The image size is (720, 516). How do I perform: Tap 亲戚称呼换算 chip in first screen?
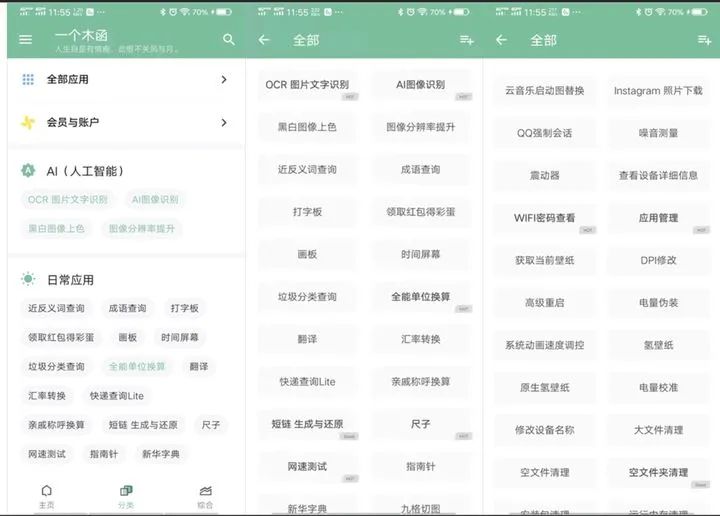(x=56, y=425)
